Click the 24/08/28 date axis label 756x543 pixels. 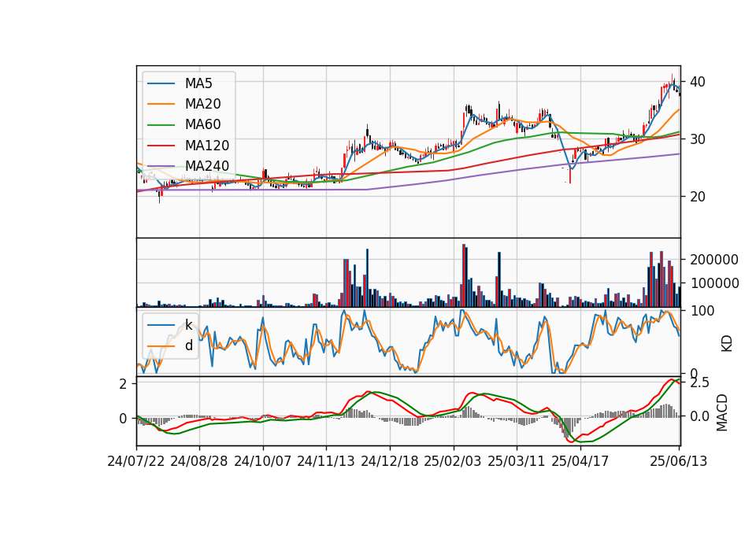point(199,461)
